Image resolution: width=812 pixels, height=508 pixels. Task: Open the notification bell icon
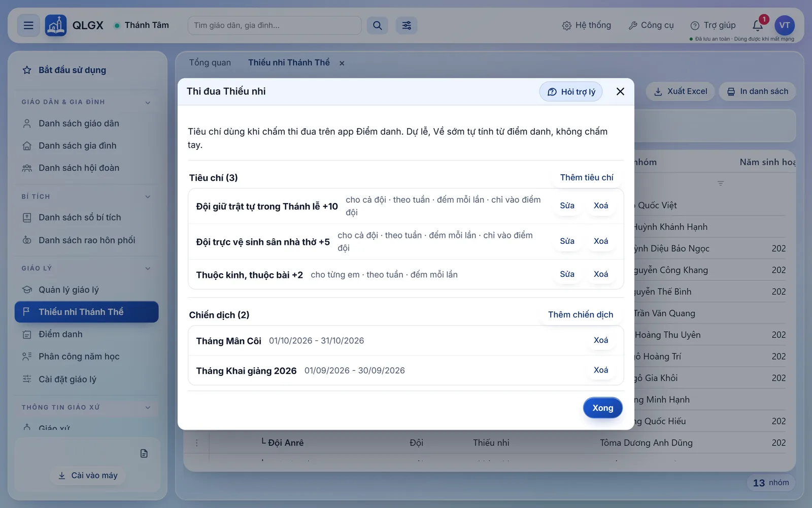click(x=758, y=25)
